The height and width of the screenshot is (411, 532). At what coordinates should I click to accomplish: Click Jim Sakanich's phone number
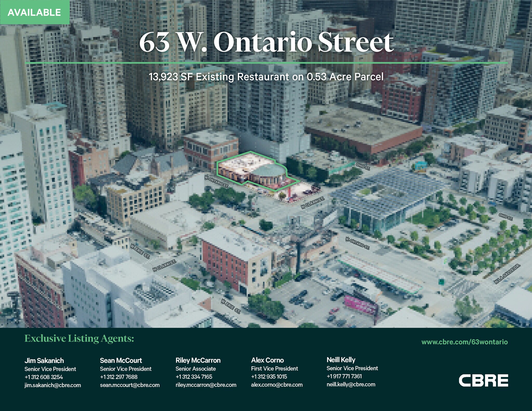pyautogui.click(x=44, y=377)
